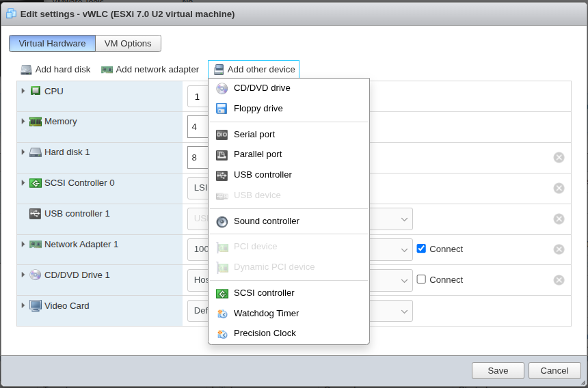
Task: Click the Sound controller speaker icon
Action: click(222, 221)
